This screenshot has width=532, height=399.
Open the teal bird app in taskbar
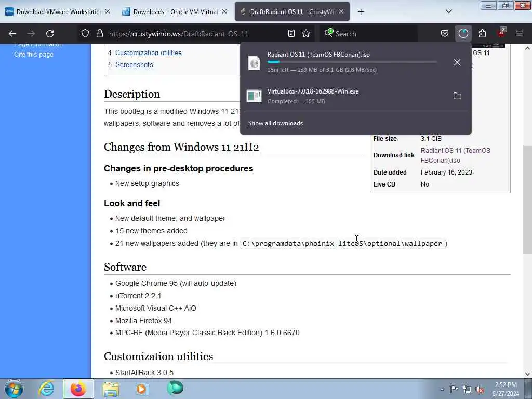click(175, 389)
